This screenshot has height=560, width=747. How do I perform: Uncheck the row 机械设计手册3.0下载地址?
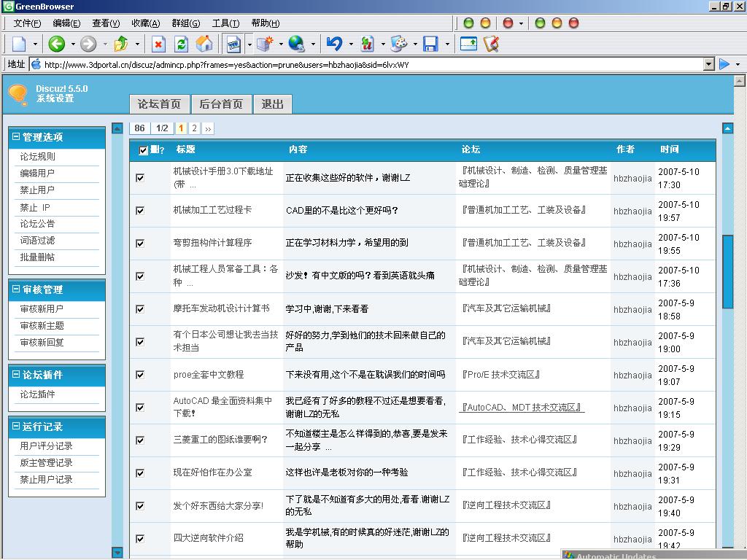(140, 178)
